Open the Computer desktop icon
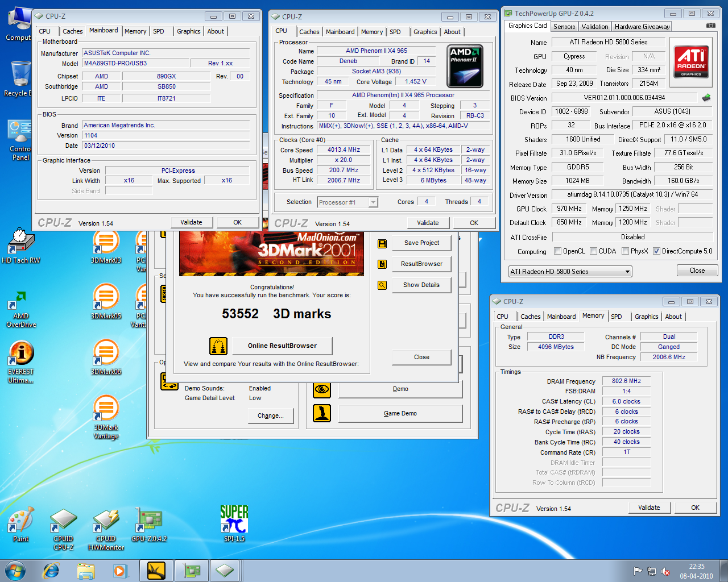This screenshot has height=582, width=728. [x=19, y=23]
